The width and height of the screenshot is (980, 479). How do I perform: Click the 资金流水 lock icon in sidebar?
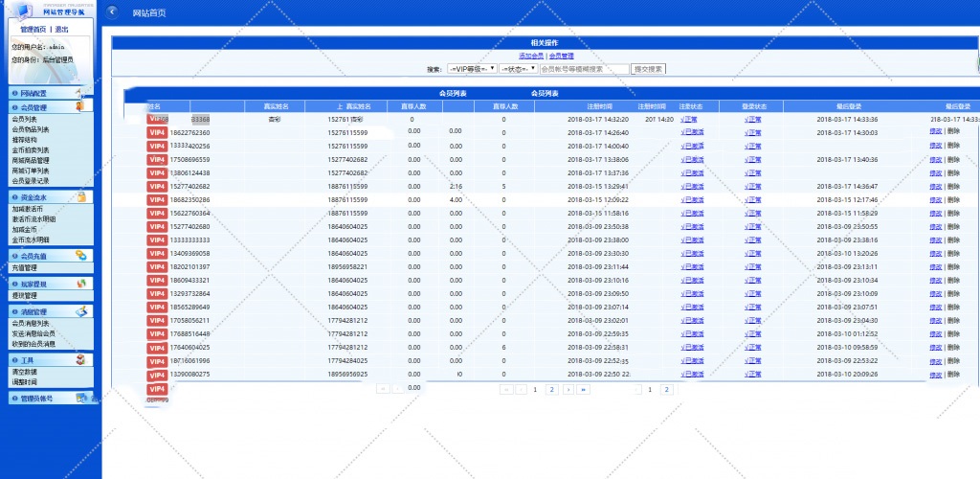click(80, 196)
